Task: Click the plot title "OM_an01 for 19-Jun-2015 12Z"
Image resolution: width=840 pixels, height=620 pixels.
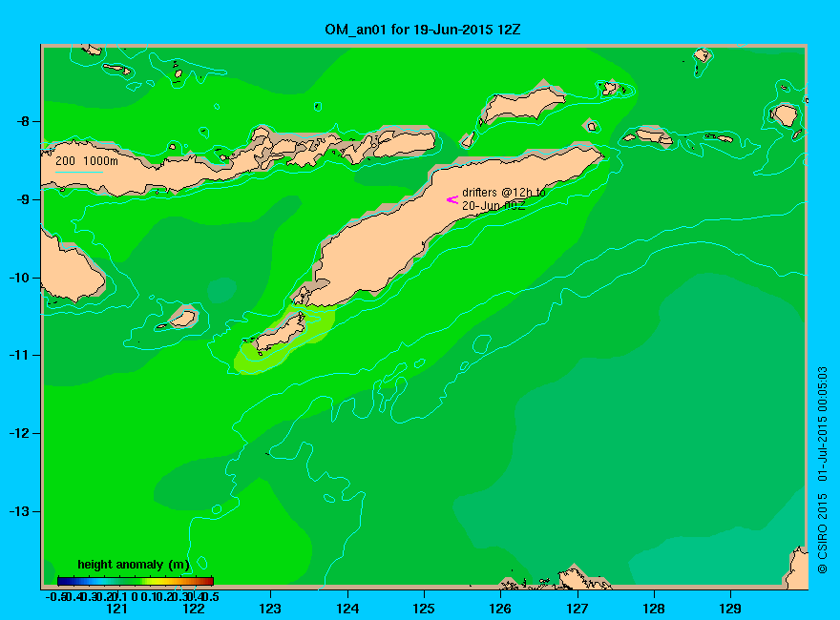Action: pyautogui.click(x=422, y=30)
